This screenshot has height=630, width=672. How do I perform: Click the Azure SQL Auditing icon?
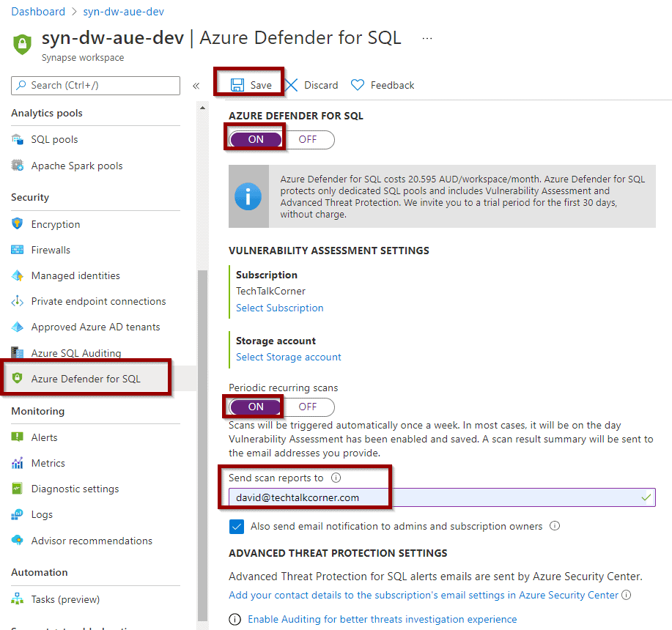point(17,352)
